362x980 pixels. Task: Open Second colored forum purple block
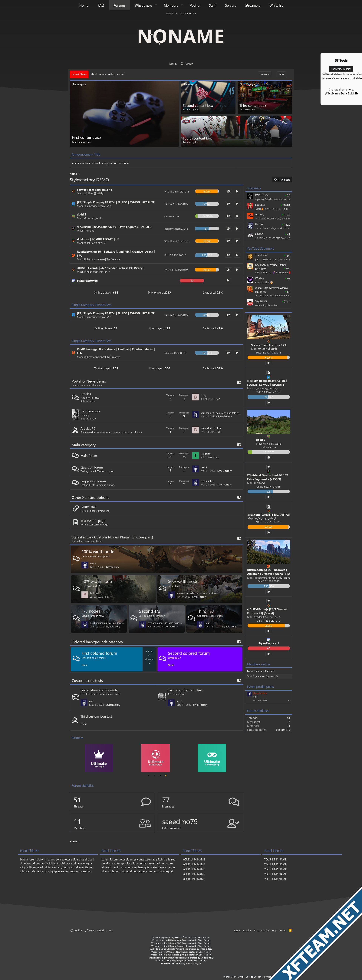[x=200, y=659]
